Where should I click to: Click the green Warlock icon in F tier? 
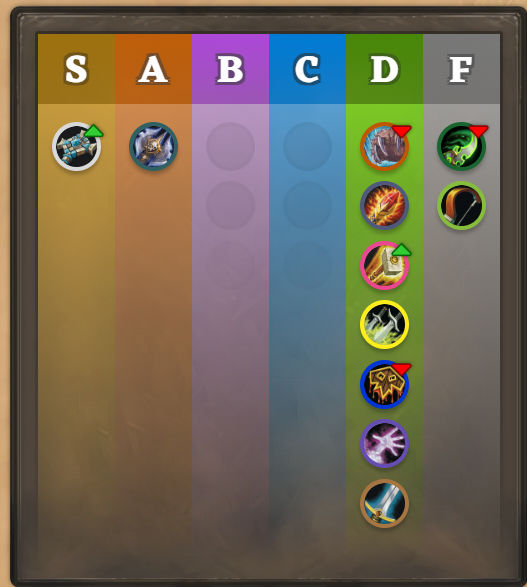[x=461, y=146]
